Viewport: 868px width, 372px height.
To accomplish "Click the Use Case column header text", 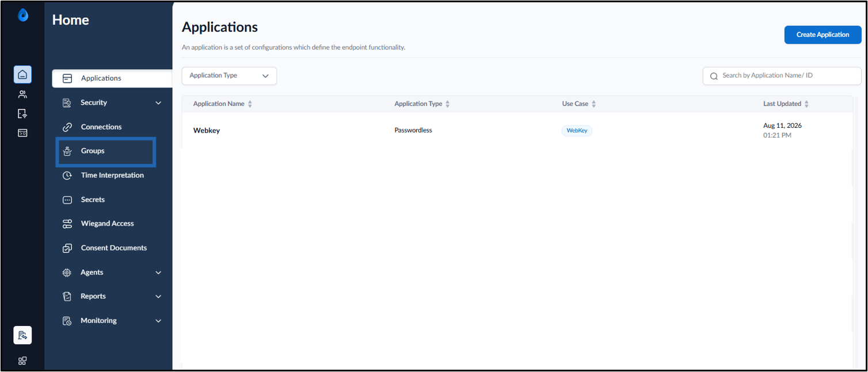I will (x=575, y=104).
